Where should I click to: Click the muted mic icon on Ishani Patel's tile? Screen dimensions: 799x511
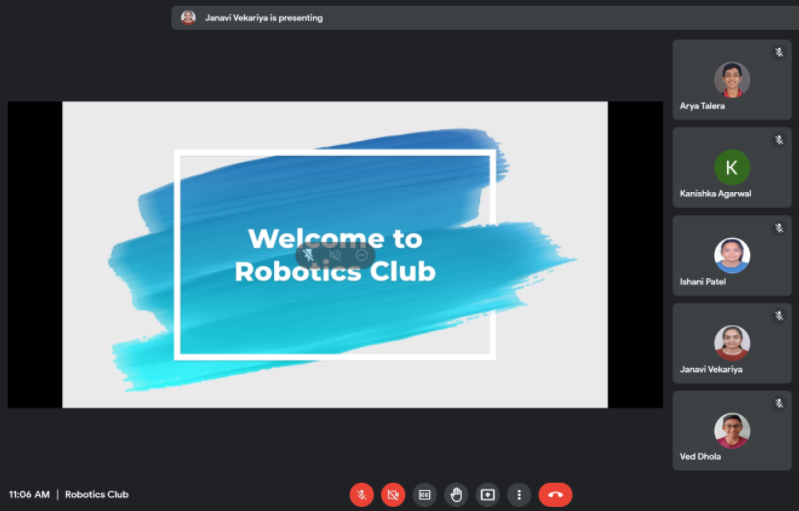(779, 228)
